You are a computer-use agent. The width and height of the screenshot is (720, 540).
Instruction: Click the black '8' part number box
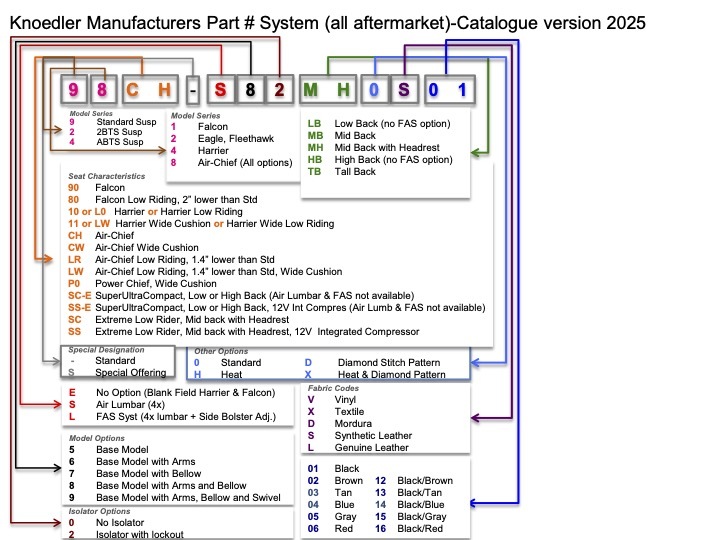click(x=250, y=90)
